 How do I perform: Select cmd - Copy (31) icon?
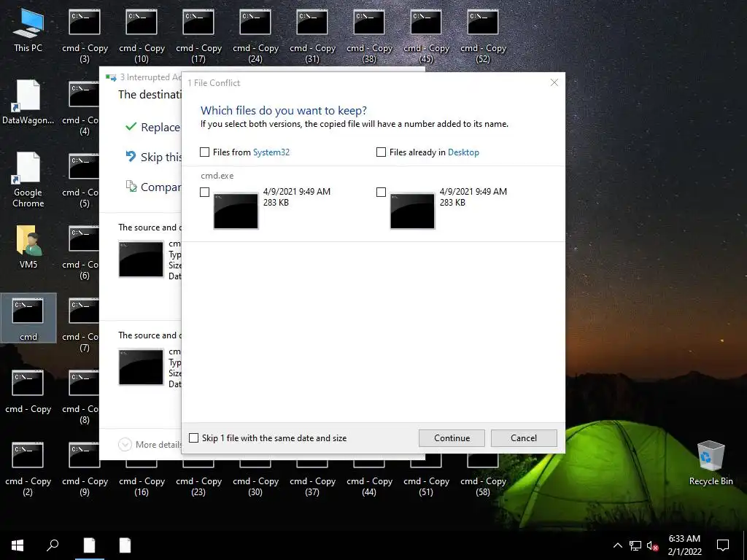pos(312,36)
